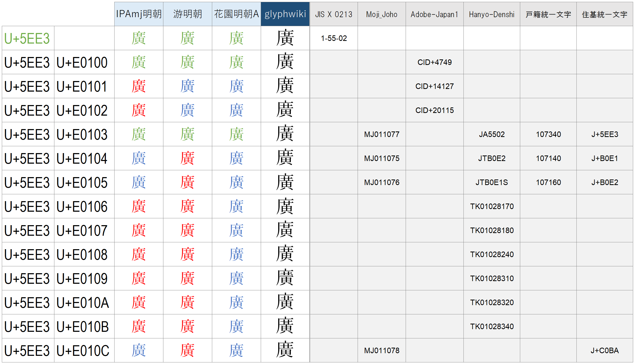Select the J+B0E1 cell

pos(605,158)
